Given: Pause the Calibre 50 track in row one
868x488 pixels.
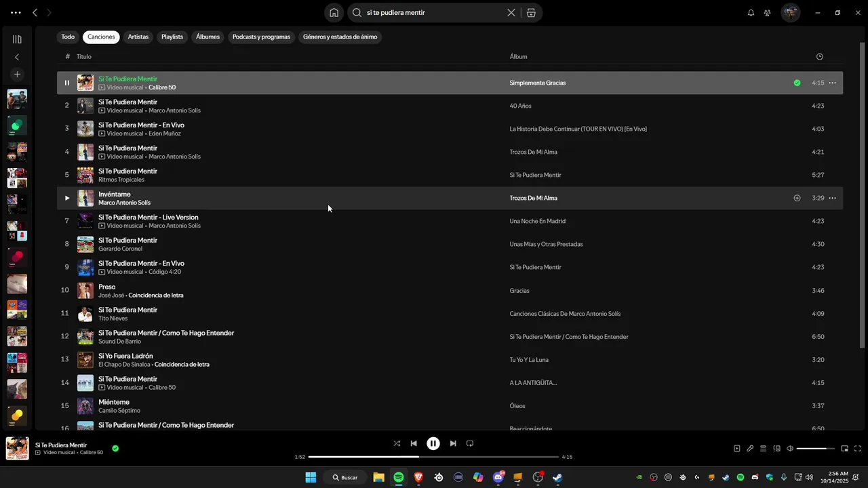Looking at the screenshot, I should point(66,83).
